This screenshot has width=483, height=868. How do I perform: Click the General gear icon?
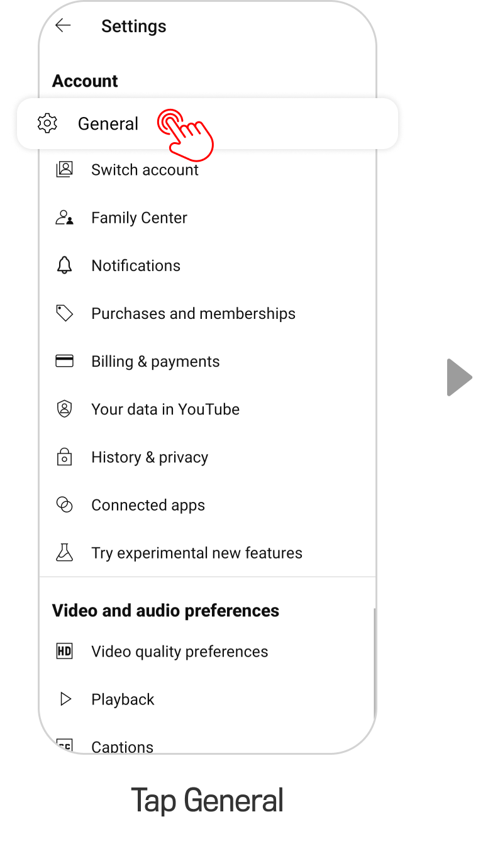[x=47, y=123]
